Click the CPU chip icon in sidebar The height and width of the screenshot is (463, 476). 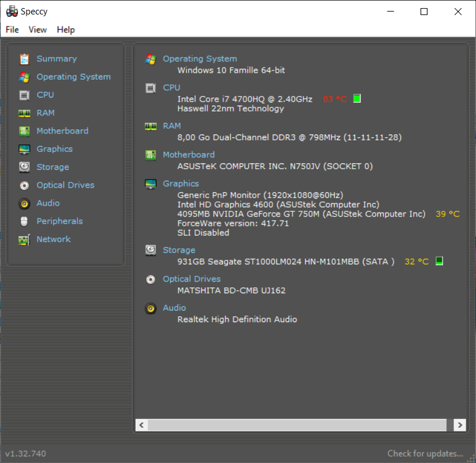(24, 95)
